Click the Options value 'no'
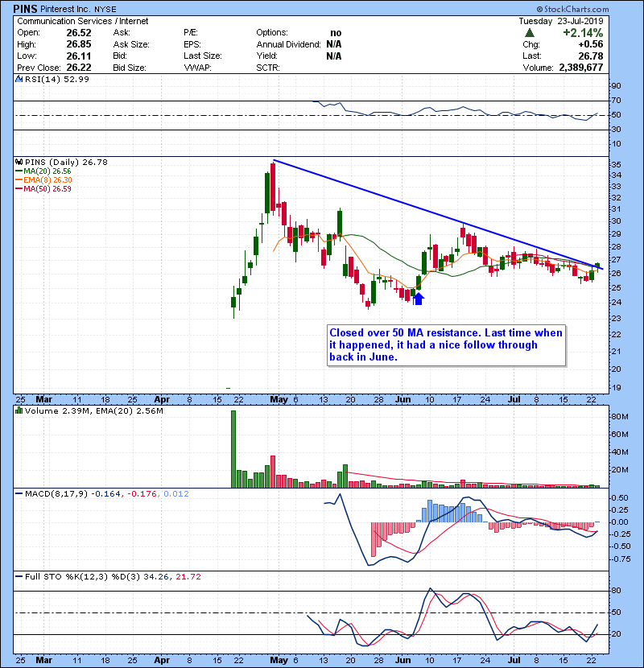 336,33
